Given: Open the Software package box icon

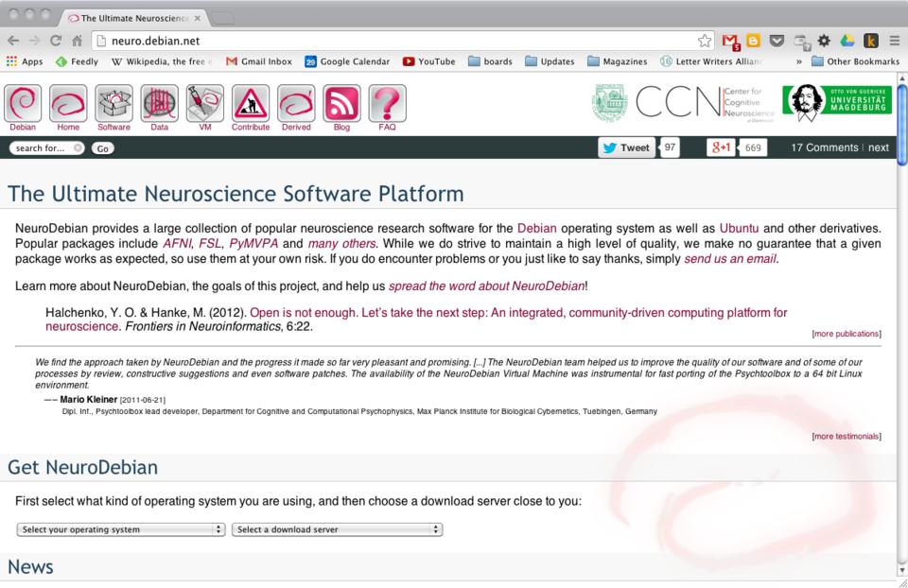Looking at the screenshot, I should point(113,106).
